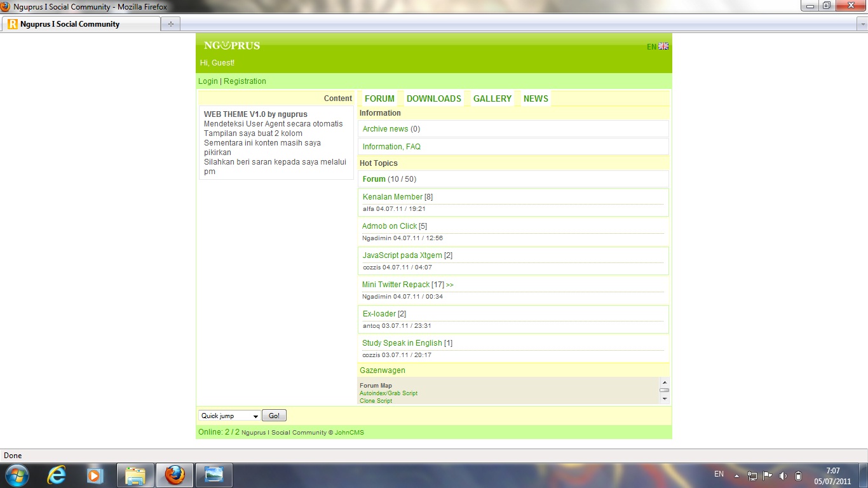Image resolution: width=868 pixels, height=488 pixels.
Task: Click the "alfa 04.07.11 / 19:21" post info
Action: point(394,209)
